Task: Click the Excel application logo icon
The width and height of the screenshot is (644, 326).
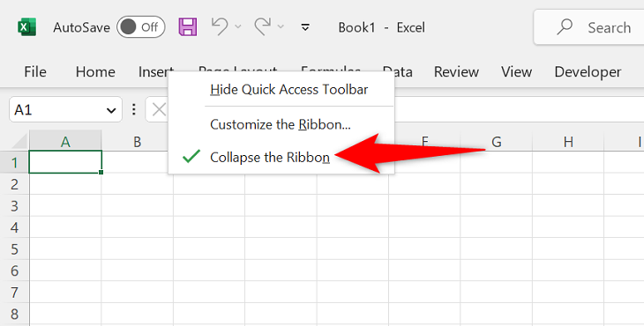Action: pyautogui.click(x=27, y=27)
